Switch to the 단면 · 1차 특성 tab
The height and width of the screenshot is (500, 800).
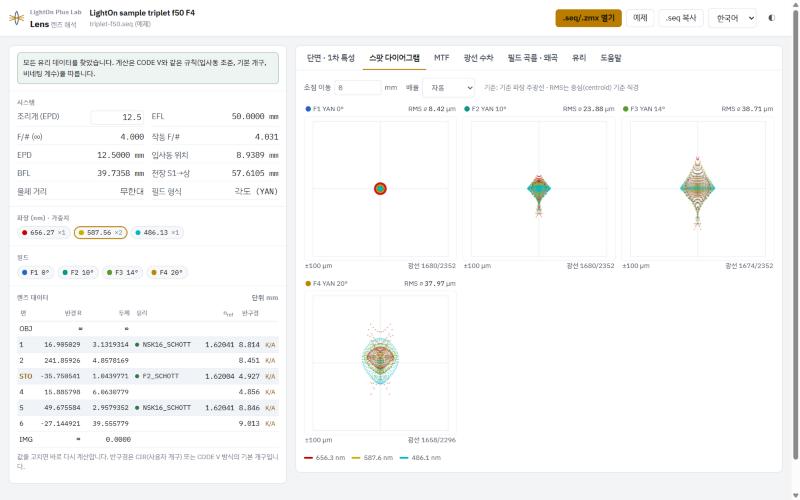coord(331,58)
